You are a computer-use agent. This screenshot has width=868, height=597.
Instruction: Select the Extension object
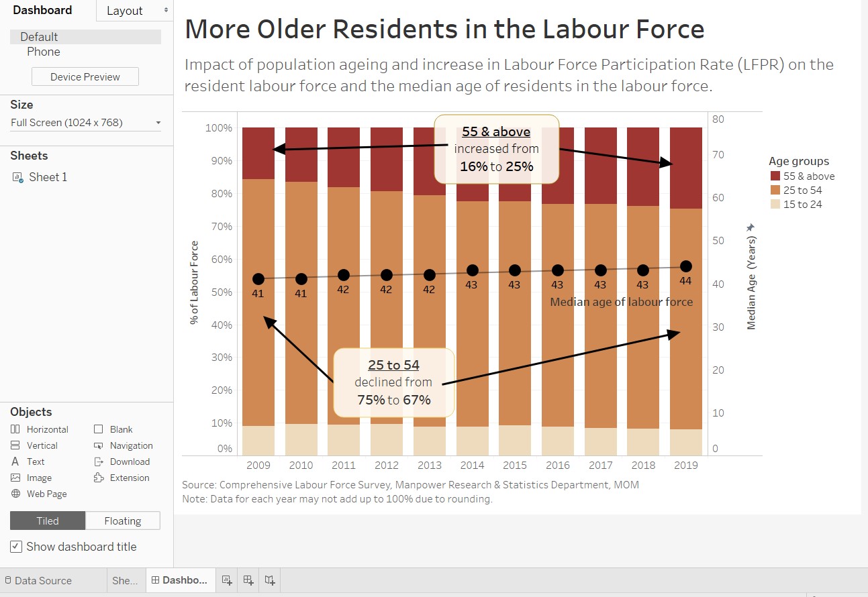[122, 478]
